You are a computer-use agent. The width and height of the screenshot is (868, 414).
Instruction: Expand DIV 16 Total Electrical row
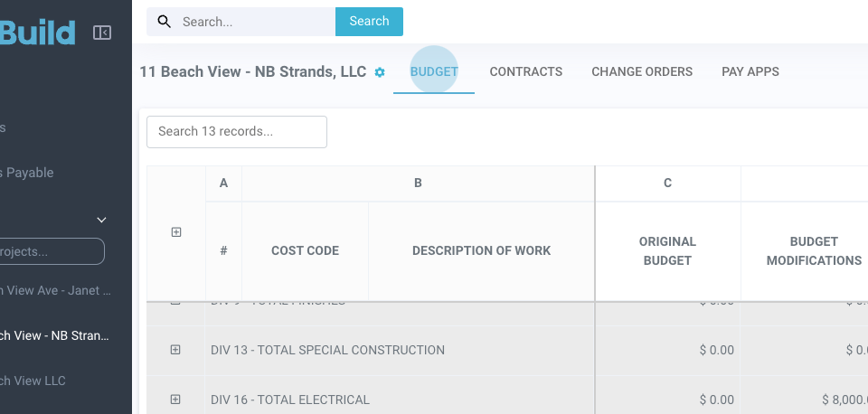point(175,400)
